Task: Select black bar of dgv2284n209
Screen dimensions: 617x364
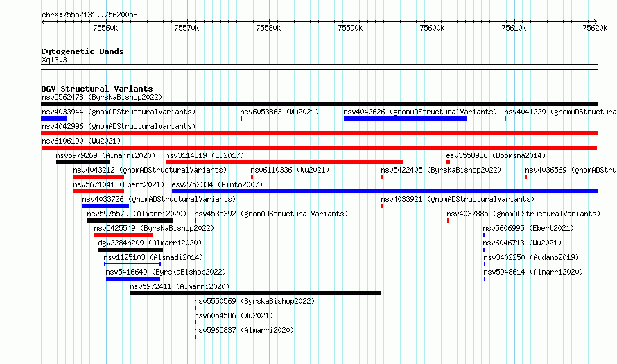Action: 130,250
